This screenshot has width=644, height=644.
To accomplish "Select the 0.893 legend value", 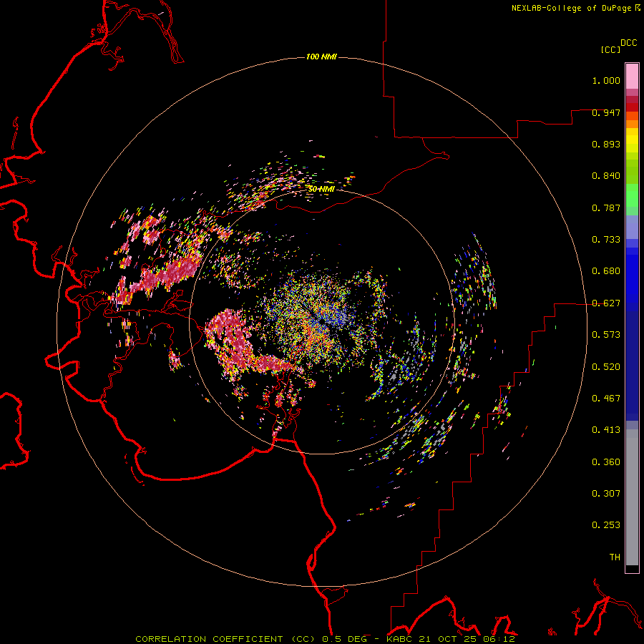I will click(606, 144).
